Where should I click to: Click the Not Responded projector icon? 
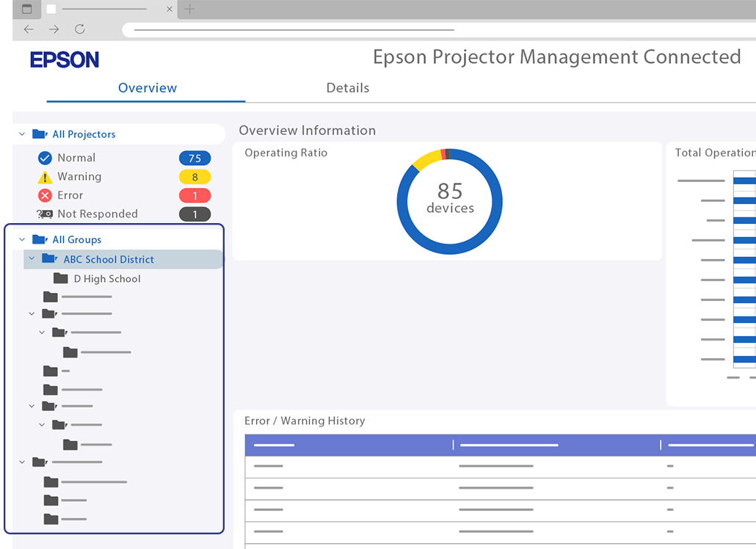[45, 214]
